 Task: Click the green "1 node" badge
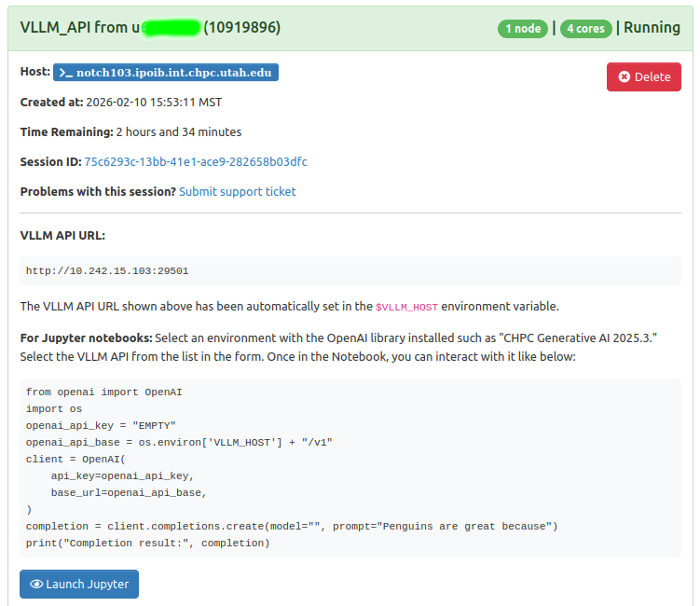pyautogui.click(x=522, y=28)
